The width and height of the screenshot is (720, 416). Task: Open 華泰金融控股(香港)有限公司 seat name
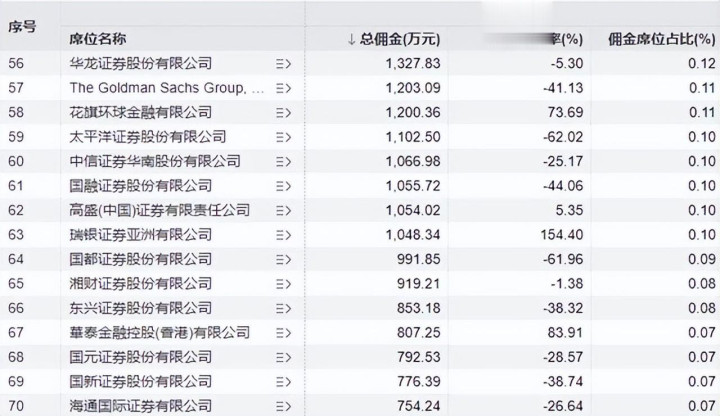(x=158, y=333)
